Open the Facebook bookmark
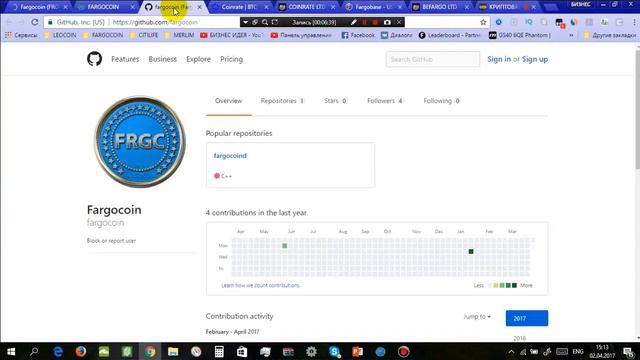The image size is (640, 360). tap(358, 36)
